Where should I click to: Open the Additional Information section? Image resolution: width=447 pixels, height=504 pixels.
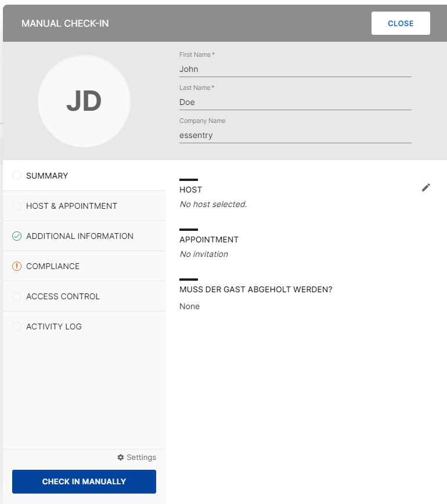click(84, 236)
